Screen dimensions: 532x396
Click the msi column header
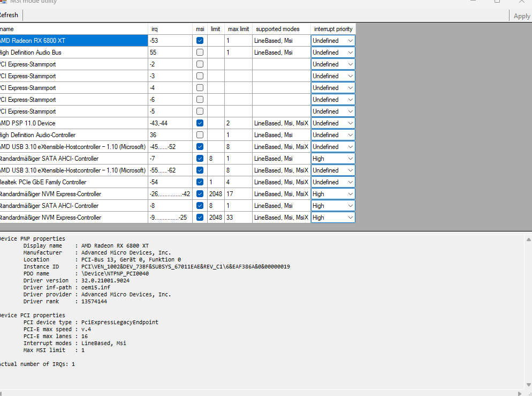coord(200,29)
